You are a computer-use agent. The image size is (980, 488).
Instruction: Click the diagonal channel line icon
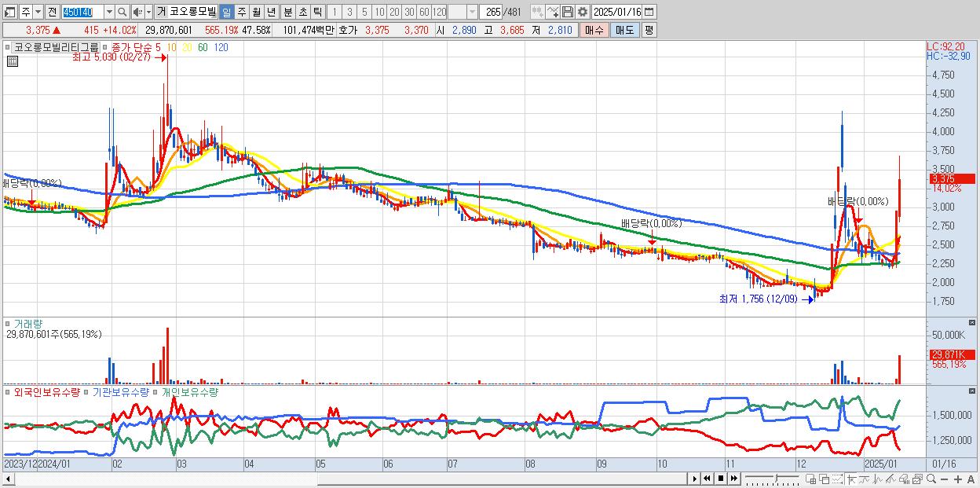click(x=891, y=479)
